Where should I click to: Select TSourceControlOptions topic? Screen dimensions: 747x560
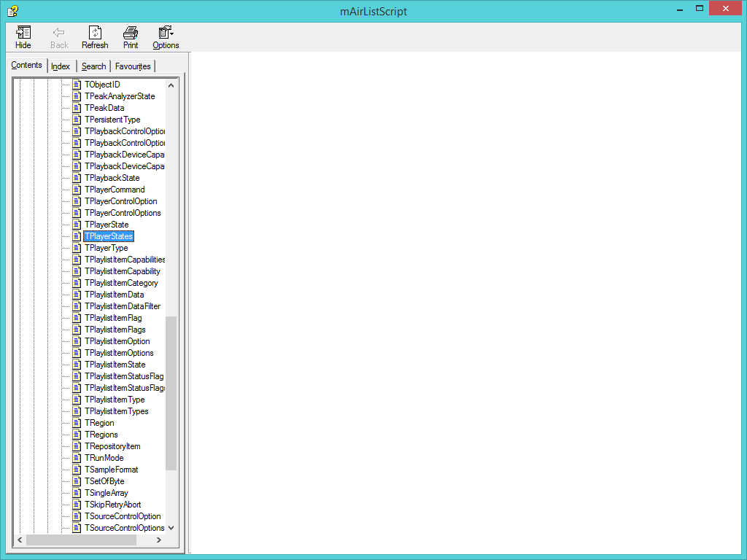pos(125,528)
